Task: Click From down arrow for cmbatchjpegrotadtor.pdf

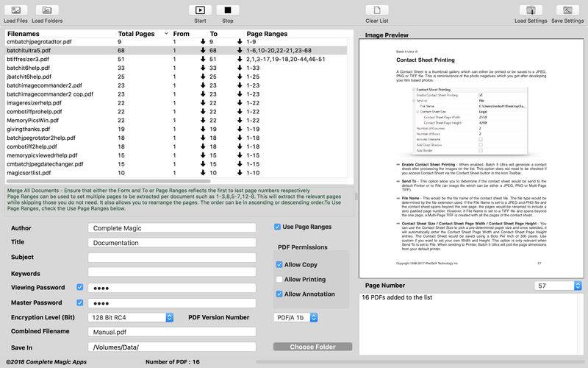Action: [x=203, y=42]
